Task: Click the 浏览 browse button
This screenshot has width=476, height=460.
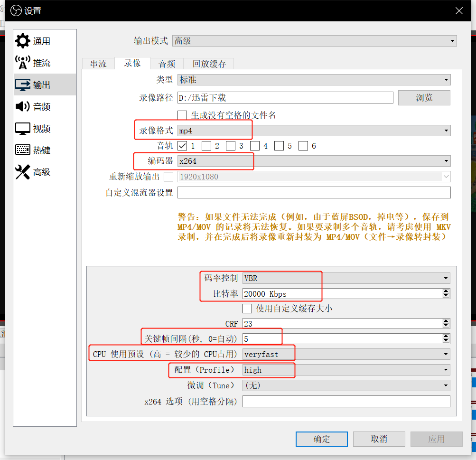Action: point(424,98)
